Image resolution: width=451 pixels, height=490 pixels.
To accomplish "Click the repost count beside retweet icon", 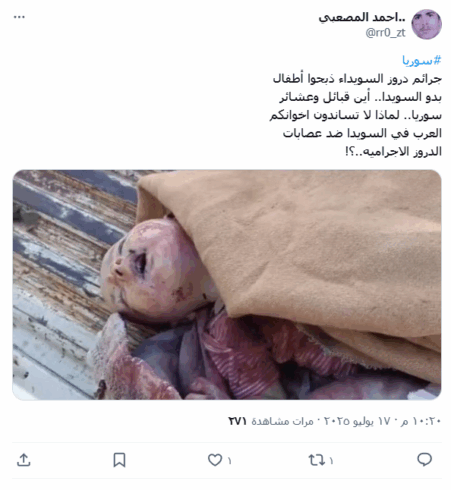I will [331, 461].
